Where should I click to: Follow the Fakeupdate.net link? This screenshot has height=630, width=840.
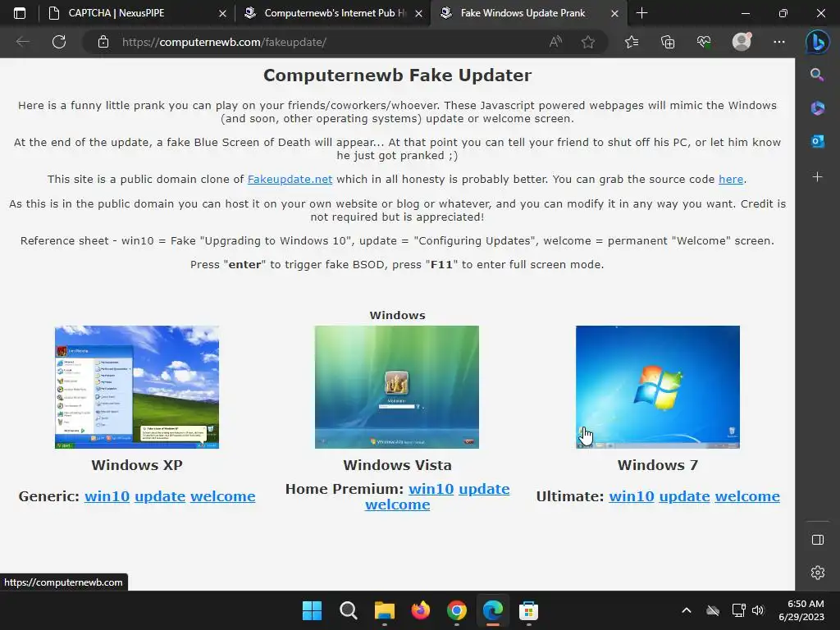(x=290, y=180)
